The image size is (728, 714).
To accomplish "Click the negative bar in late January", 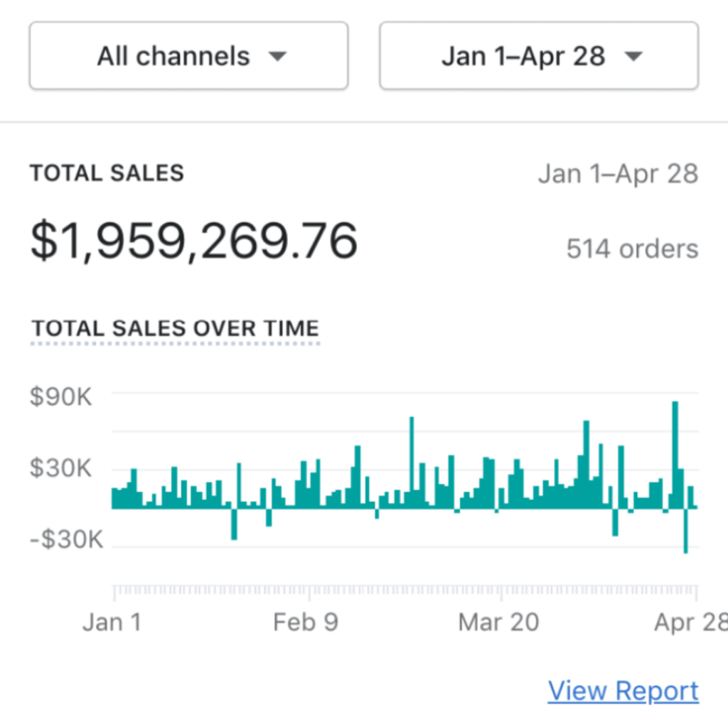I will coord(233,524).
